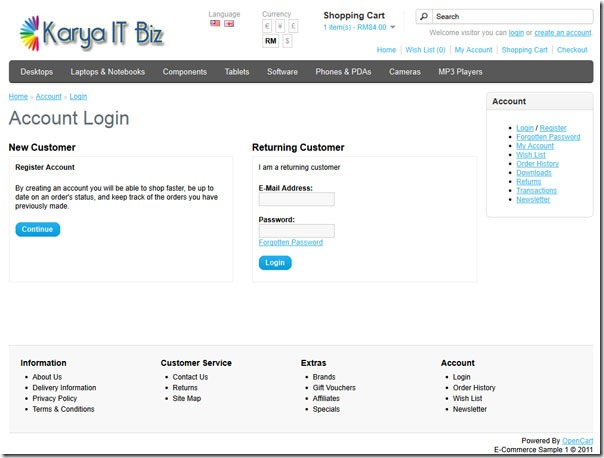Follow Forgotten Password link under password field
Image resolution: width=604 pixels, height=458 pixels.
[291, 242]
